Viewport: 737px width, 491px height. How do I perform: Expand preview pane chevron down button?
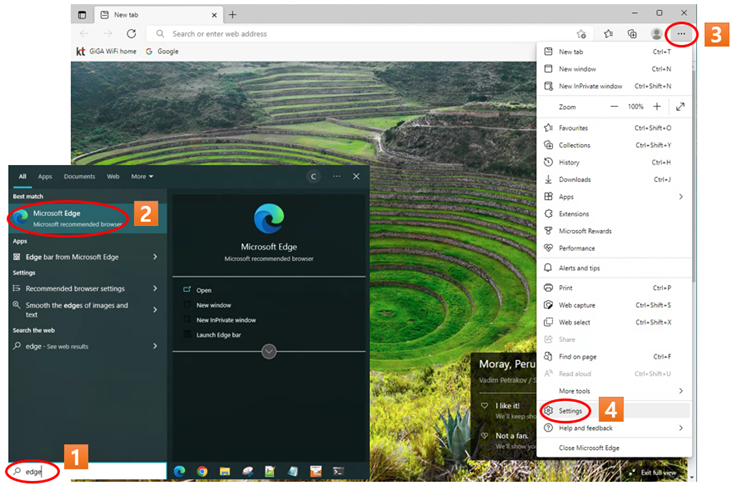[269, 351]
